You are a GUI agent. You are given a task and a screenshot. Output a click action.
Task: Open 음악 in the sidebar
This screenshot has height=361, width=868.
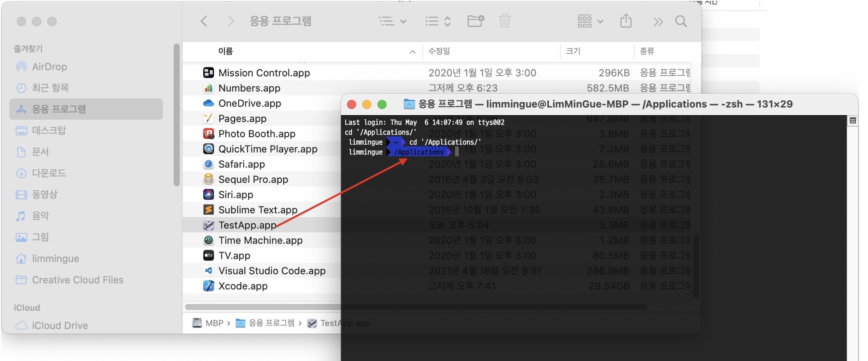(x=40, y=216)
